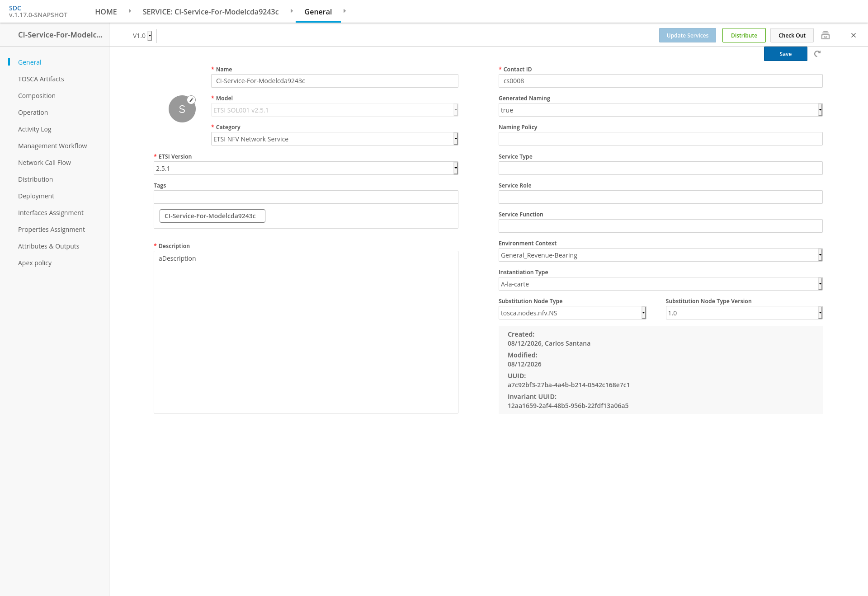Screen dimensions: 868x596
Task: Open the Deployment section
Action: pos(36,196)
